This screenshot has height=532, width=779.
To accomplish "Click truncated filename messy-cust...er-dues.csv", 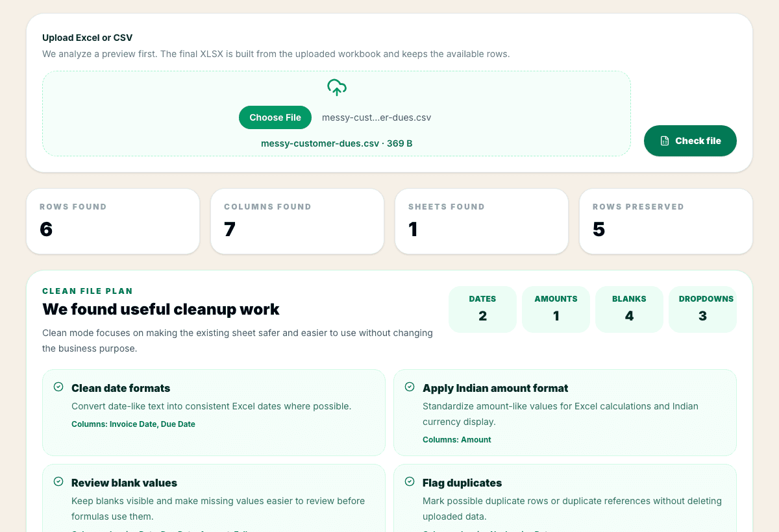I will tap(377, 117).
